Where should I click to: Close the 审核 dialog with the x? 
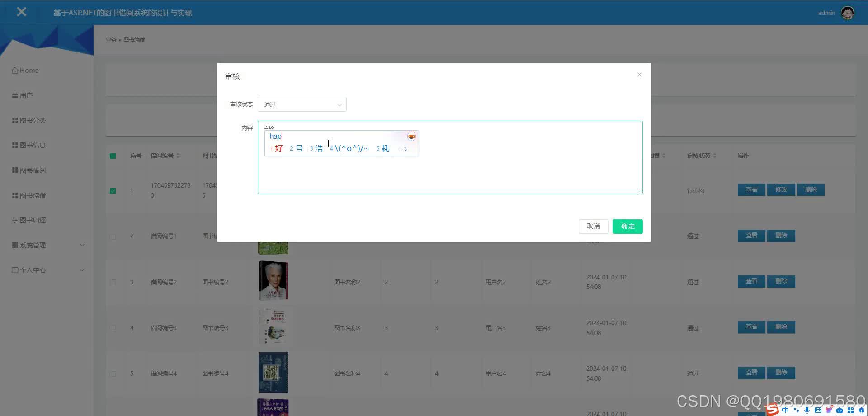[x=639, y=75]
